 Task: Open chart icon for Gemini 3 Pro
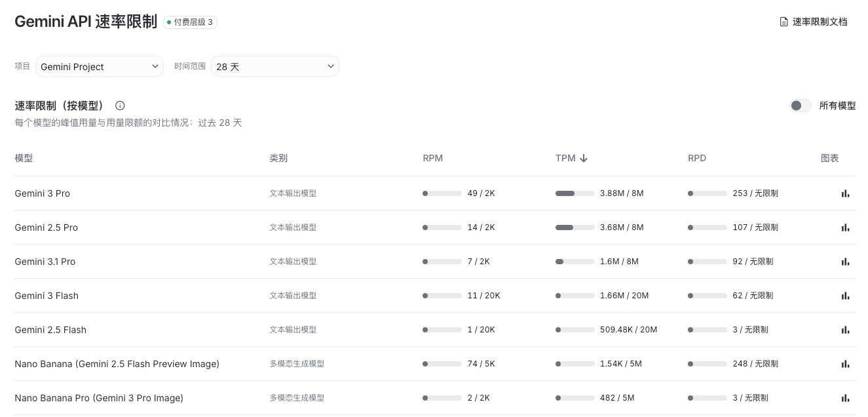point(845,193)
